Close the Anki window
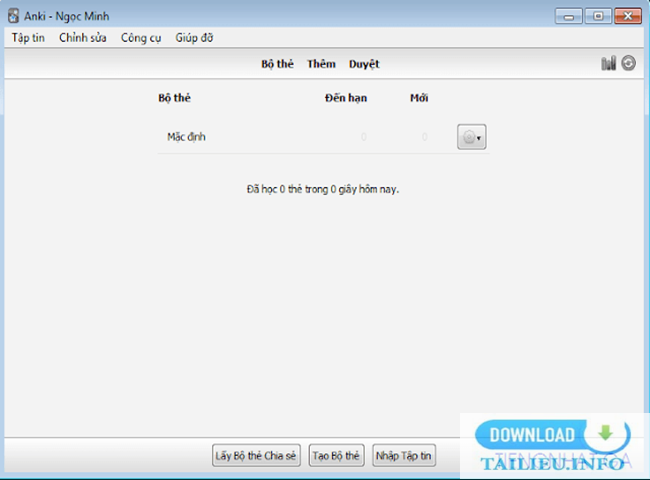The width and height of the screenshot is (650, 480). pos(628,16)
